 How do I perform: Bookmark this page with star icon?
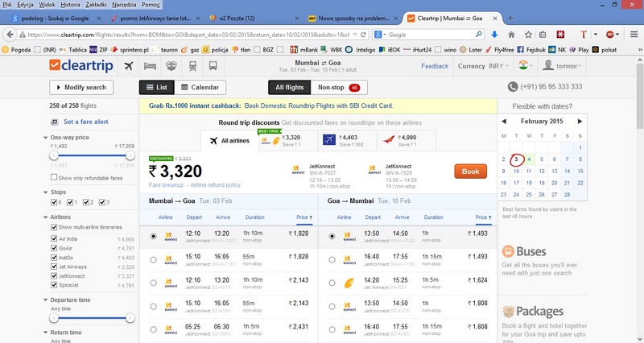(x=528, y=35)
